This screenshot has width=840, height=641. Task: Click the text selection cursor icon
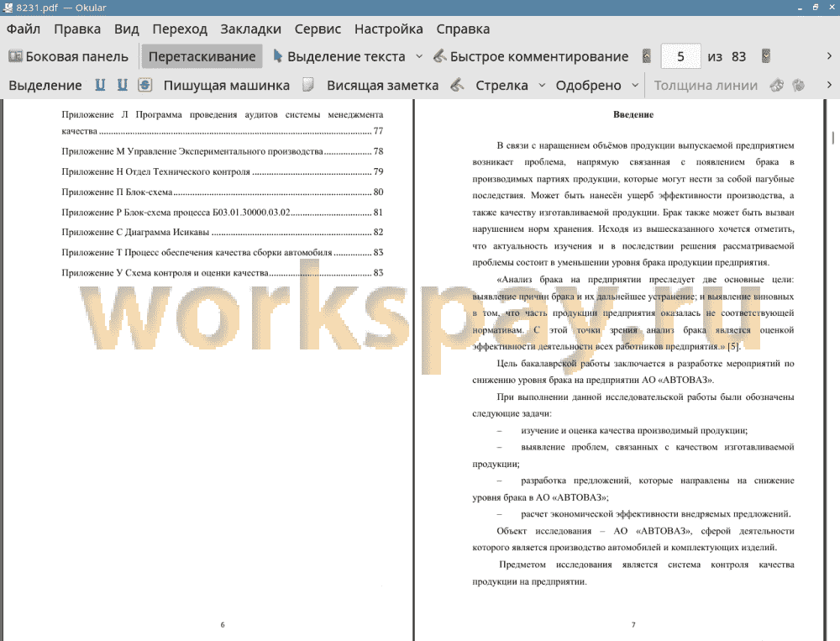coord(277,55)
